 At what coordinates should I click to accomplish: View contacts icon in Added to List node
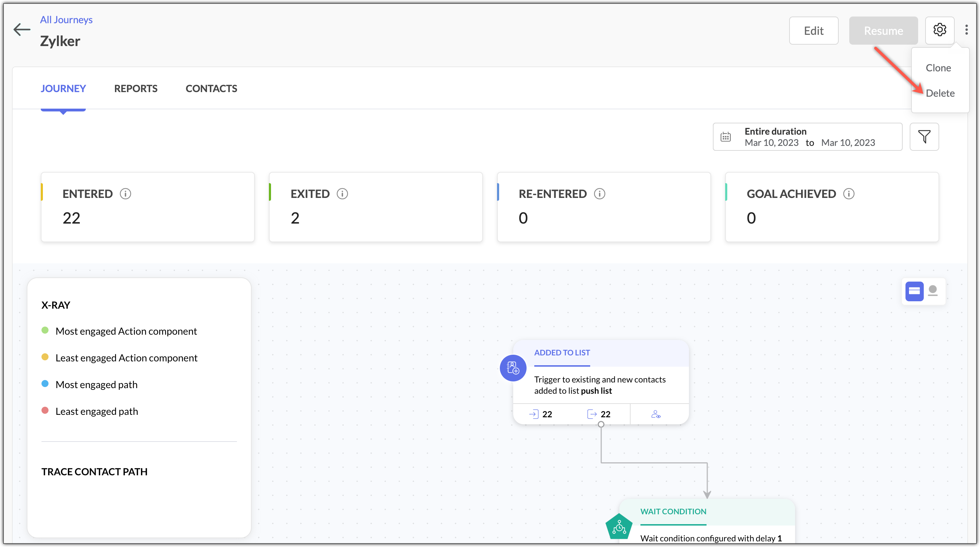[x=656, y=414]
